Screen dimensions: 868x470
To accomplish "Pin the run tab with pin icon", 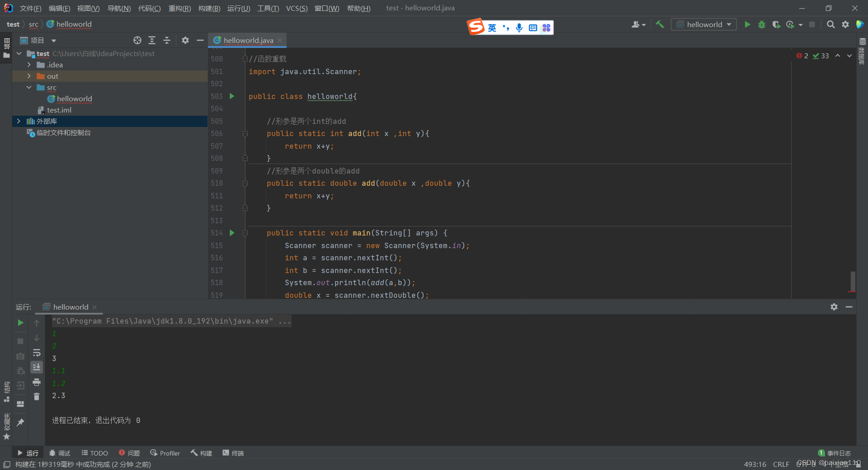I will tap(20, 422).
